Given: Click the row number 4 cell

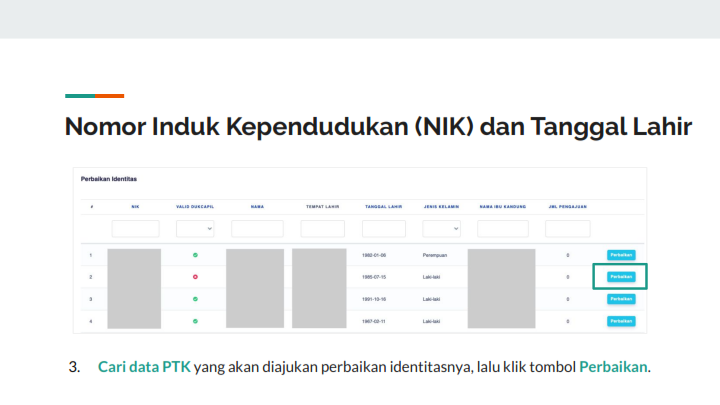Looking at the screenshot, I should [x=90, y=321].
